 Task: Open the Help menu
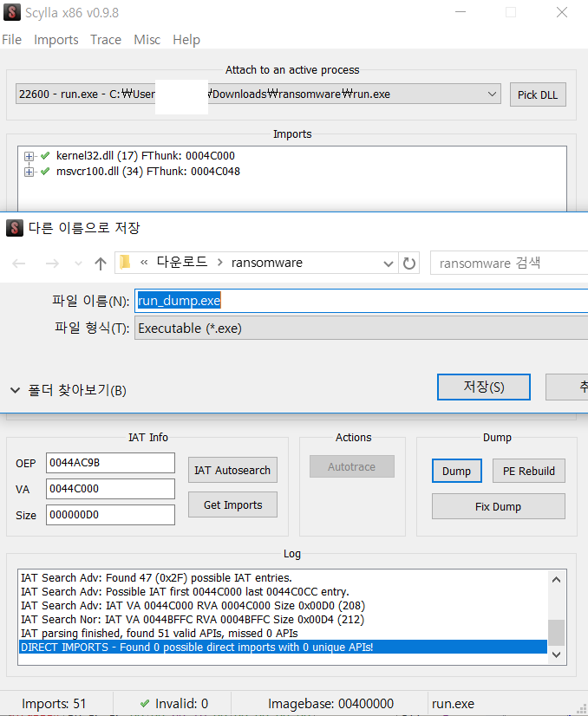[x=186, y=40]
